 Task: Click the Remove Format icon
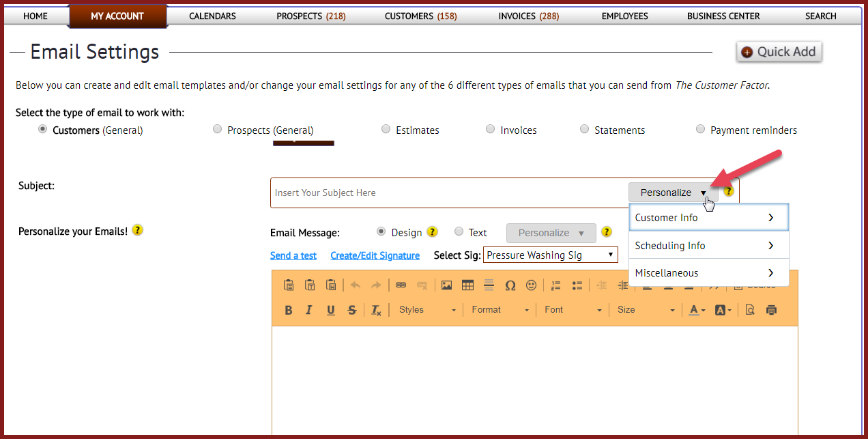pyautogui.click(x=376, y=310)
